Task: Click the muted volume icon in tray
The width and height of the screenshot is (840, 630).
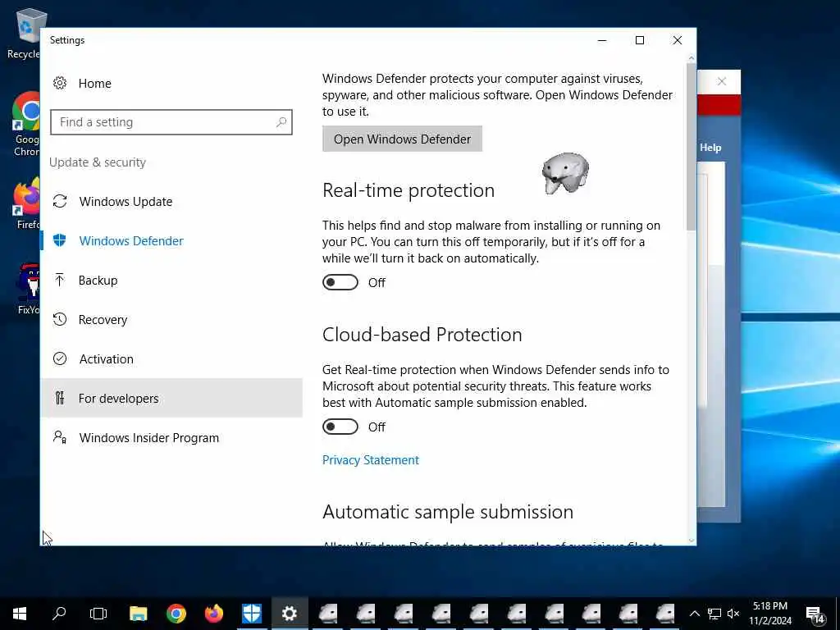Action: click(733, 614)
